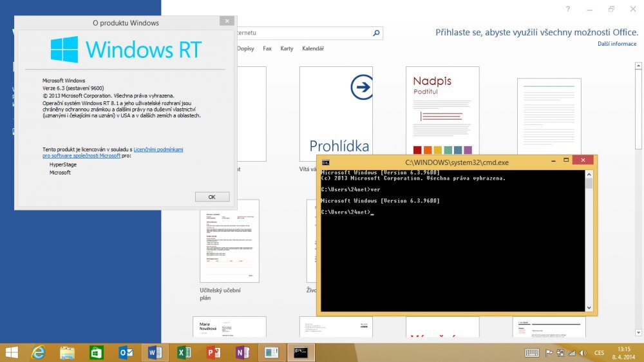
Task: Click the Verze 6.3 build line
Action: [73, 88]
